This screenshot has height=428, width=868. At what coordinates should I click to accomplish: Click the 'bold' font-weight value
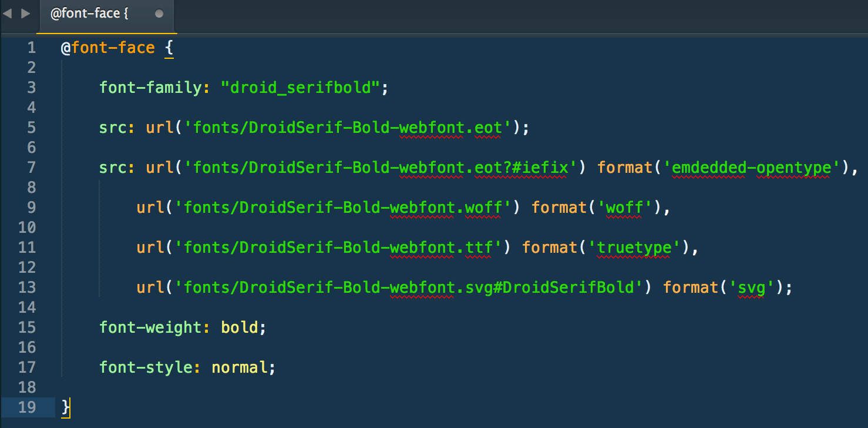click(x=239, y=327)
